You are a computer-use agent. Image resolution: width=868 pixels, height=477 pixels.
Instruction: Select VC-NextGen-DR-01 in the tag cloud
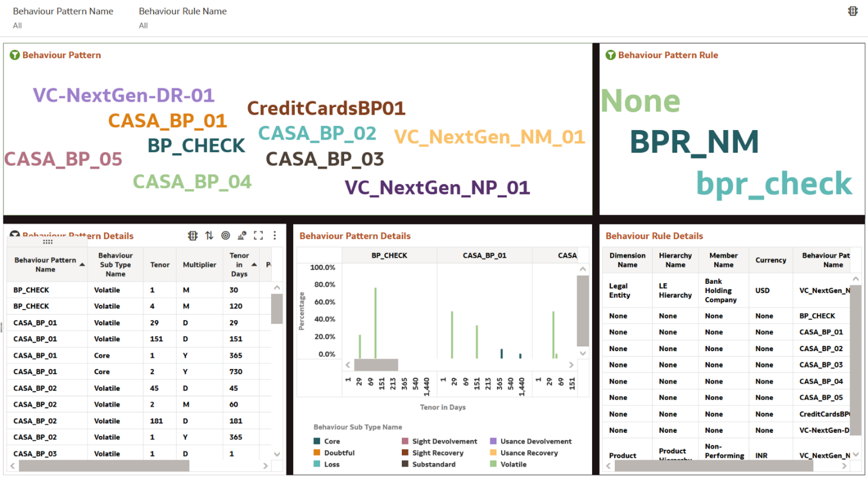[124, 95]
